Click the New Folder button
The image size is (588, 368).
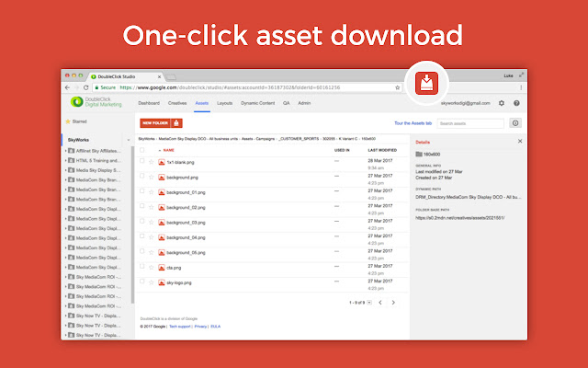pos(155,122)
